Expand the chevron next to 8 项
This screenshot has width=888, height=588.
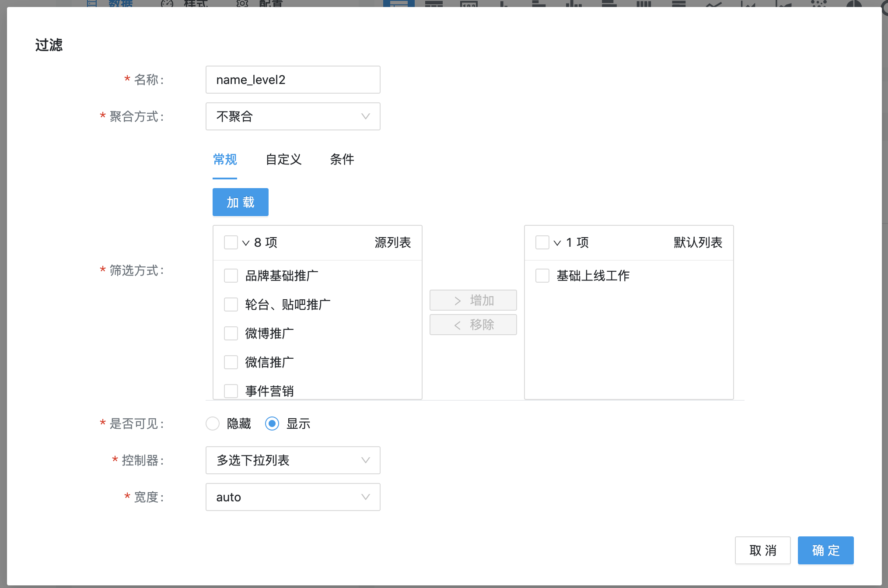pyautogui.click(x=246, y=243)
